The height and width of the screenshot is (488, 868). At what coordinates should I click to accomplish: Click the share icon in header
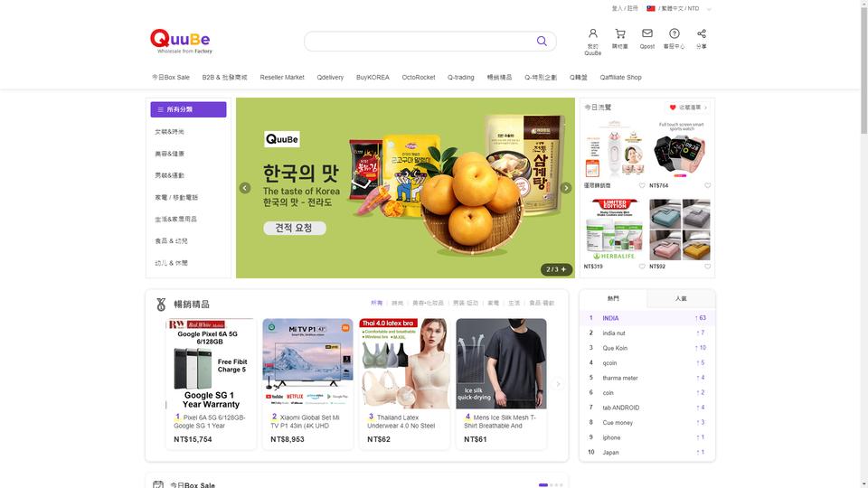pyautogui.click(x=702, y=33)
